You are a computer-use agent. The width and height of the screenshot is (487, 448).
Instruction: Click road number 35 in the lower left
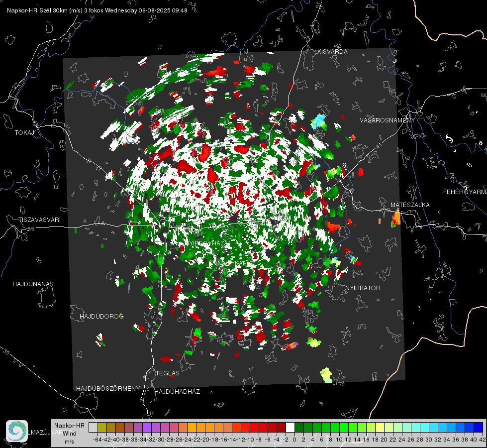coord(6,352)
